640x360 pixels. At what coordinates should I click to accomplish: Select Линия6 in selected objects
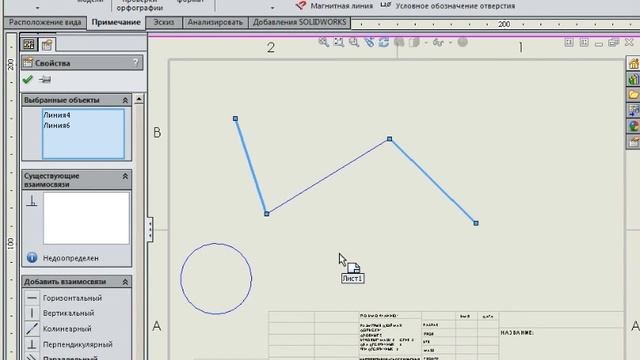pyautogui.click(x=57, y=125)
